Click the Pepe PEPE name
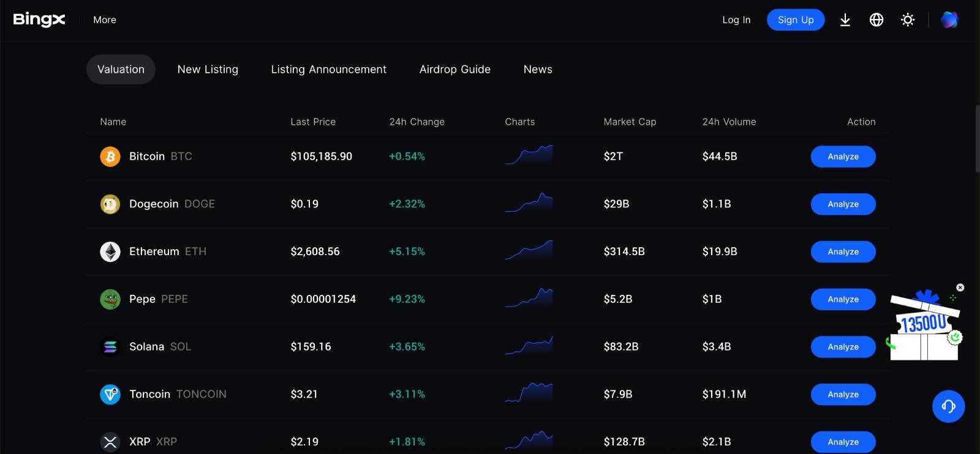 (x=159, y=299)
